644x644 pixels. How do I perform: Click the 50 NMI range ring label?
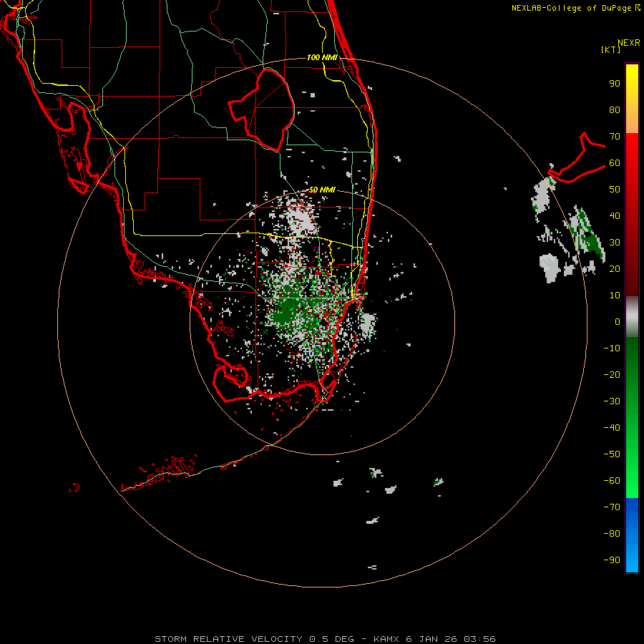coord(322,190)
